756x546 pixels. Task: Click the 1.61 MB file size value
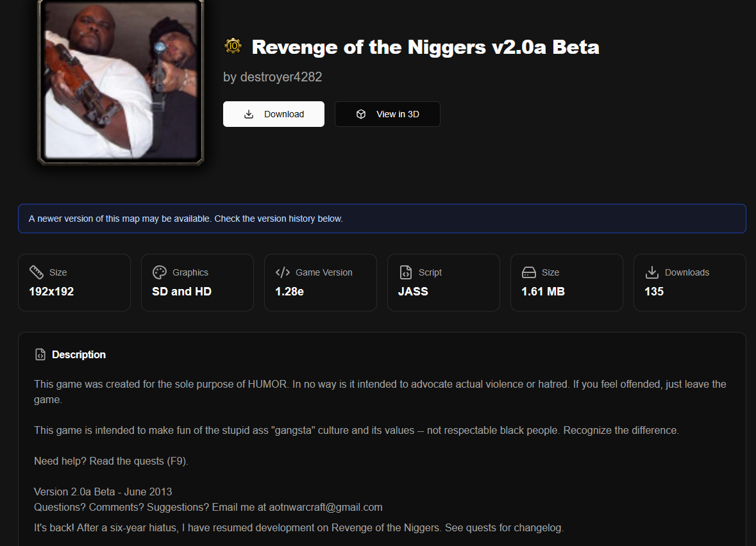[543, 292]
